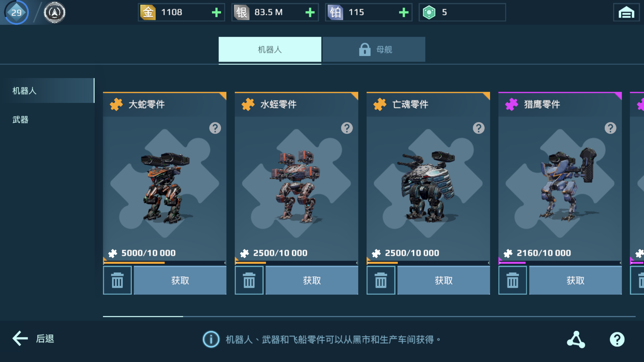Go back with the 后退 arrow button

(x=33, y=339)
